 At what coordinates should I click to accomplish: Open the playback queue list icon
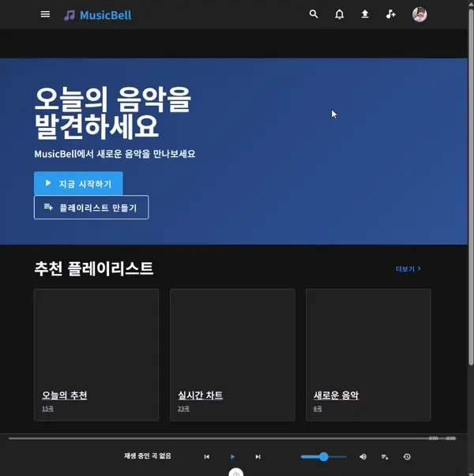pyautogui.click(x=385, y=456)
